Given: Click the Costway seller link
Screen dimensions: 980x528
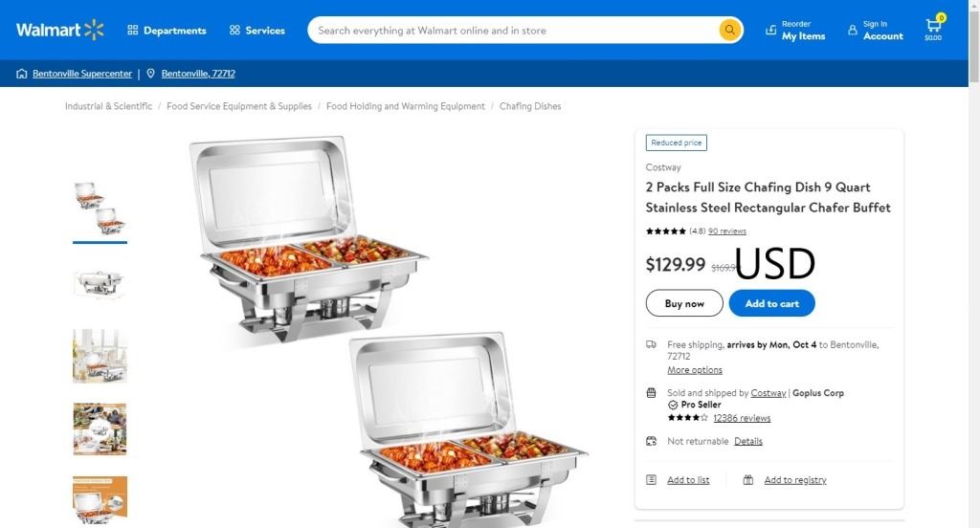Looking at the screenshot, I should [x=768, y=393].
